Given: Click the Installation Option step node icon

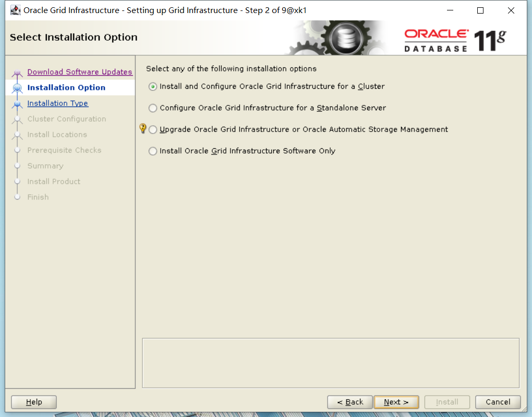Looking at the screenshot, I should click(x=17, y=88).
